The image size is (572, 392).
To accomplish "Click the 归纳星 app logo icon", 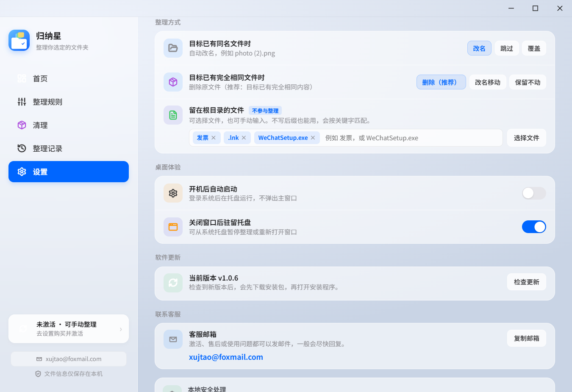I will tap(19, 40).
